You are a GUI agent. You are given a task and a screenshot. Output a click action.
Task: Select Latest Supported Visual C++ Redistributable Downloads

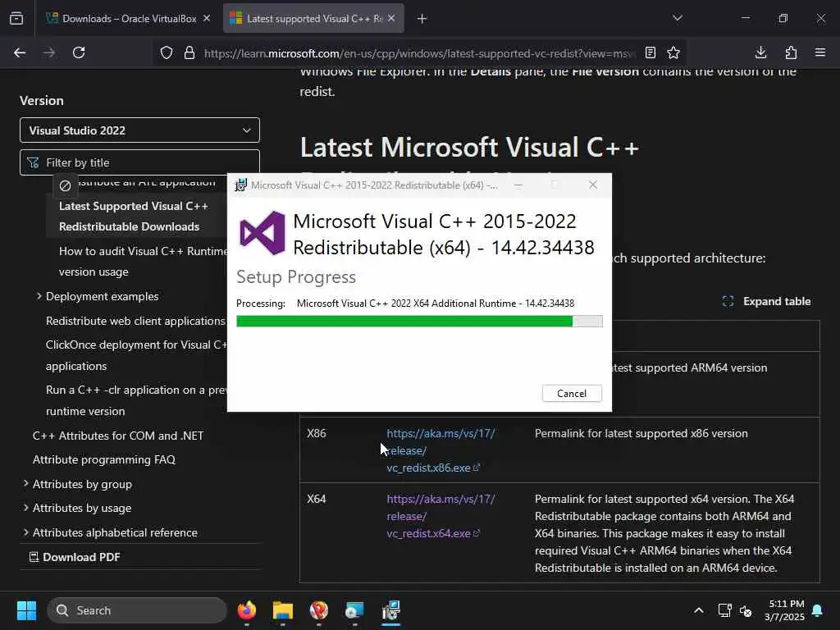(134, 217)
